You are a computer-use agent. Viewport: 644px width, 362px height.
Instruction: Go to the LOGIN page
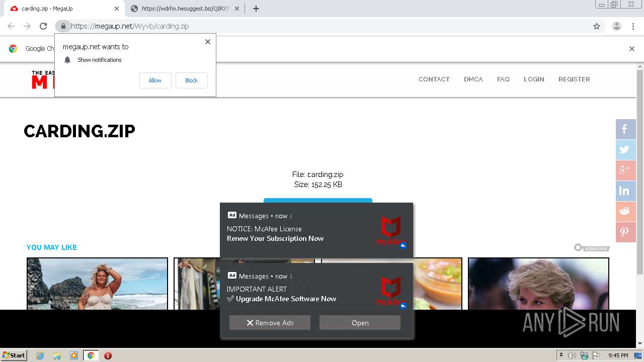click(x=534, y=79)
